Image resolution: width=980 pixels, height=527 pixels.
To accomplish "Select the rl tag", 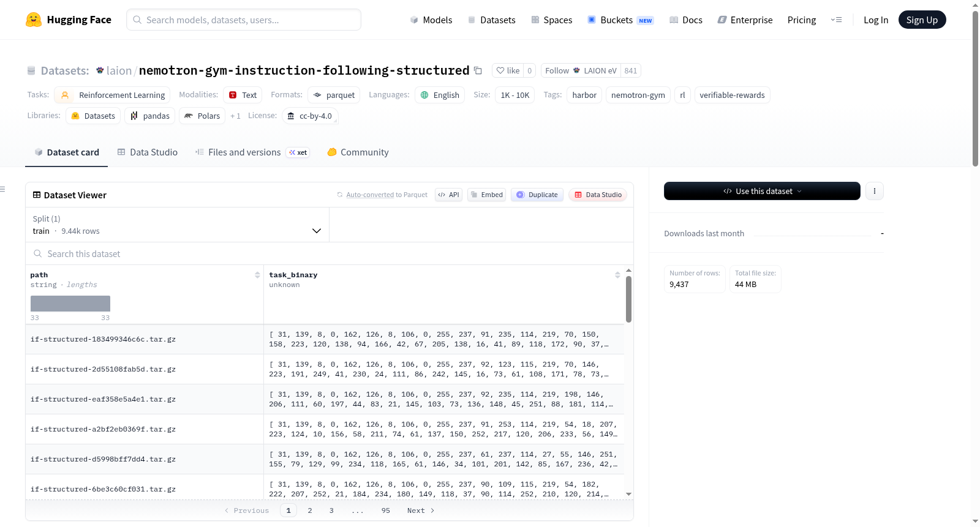I will (x=682, y=95).
